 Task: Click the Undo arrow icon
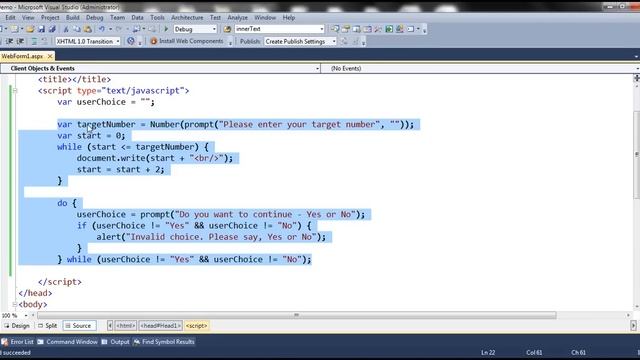pos(101,29)
